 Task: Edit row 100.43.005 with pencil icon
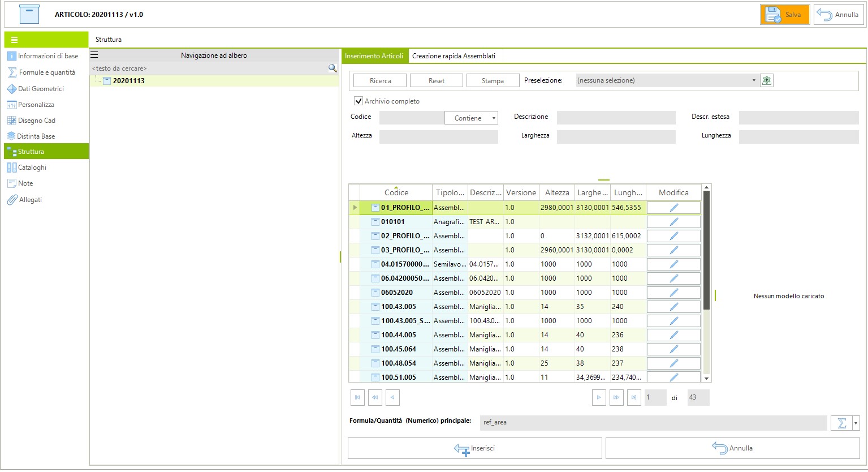pos(673,307)
